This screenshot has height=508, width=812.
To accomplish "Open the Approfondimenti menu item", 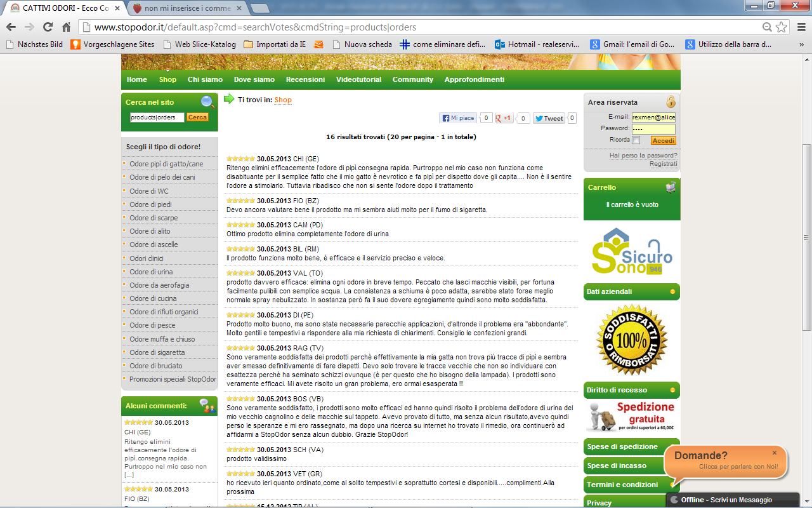I will pyautogui.click(x=475, y=79).
